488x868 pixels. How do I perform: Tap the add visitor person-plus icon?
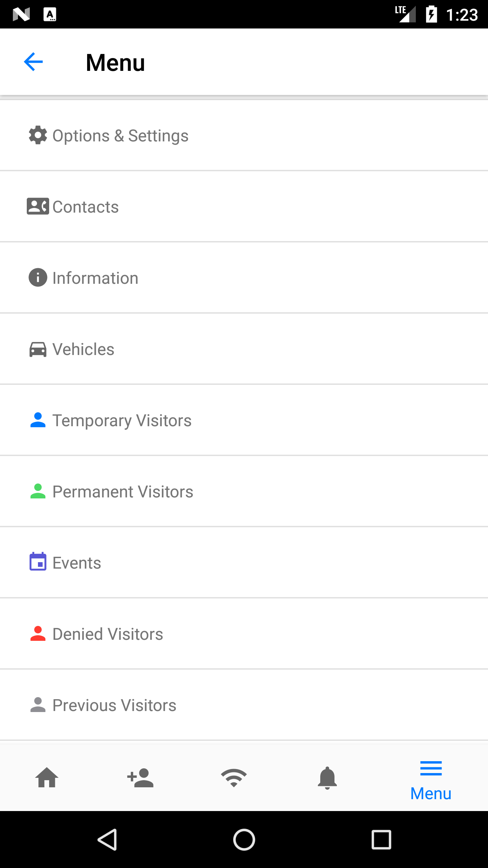140,777
